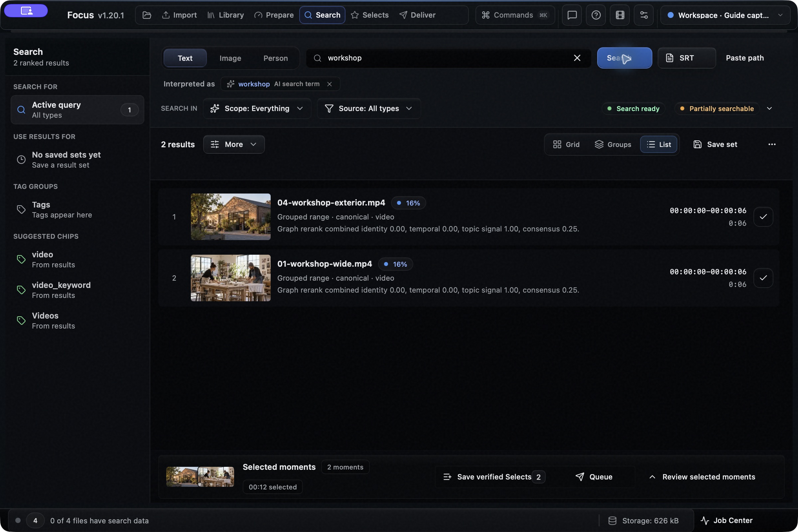Image resolution: width=798 pixels, height=532 pixels.
Task: Select Image search mode
Action: [x=230, y=58]
